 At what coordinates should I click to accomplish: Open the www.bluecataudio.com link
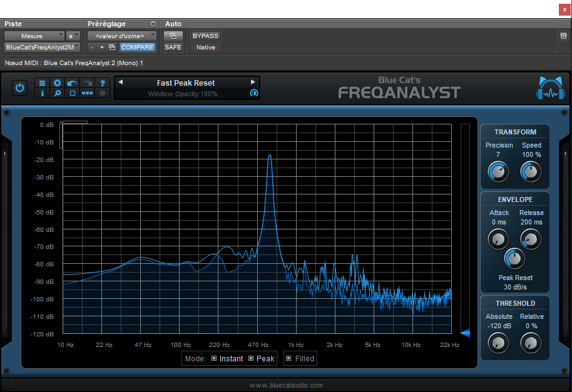tap(286, 385)
